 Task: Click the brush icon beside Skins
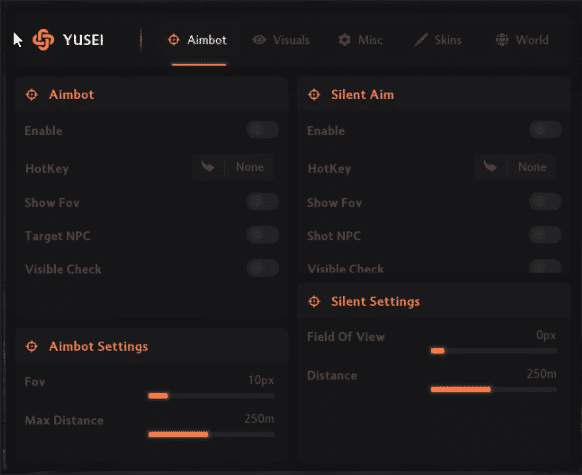[x=421, y=40]
